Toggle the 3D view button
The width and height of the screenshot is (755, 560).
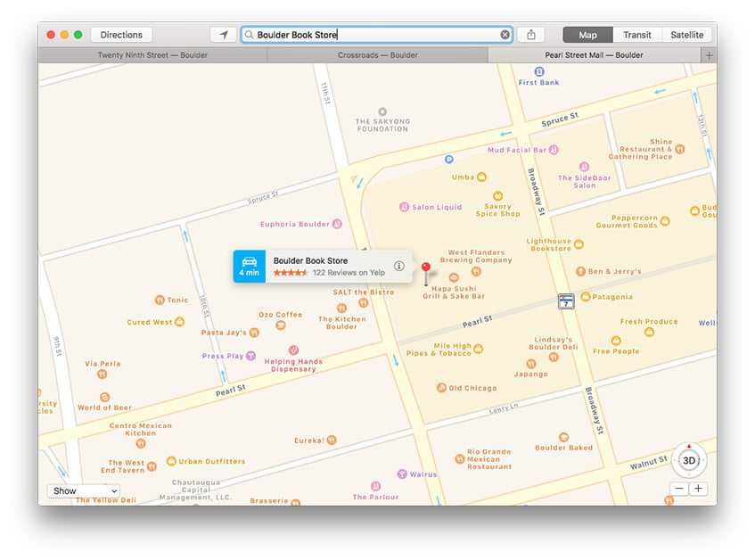tap(688, 461)
